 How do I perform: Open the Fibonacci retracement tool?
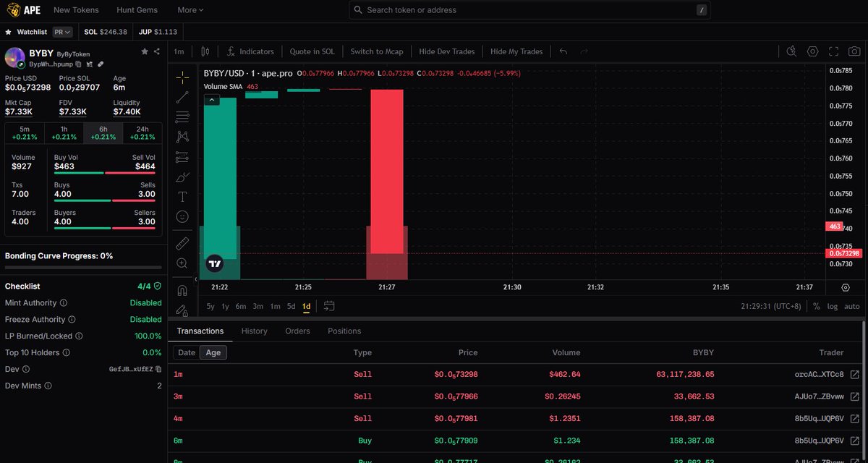(182, 116)
